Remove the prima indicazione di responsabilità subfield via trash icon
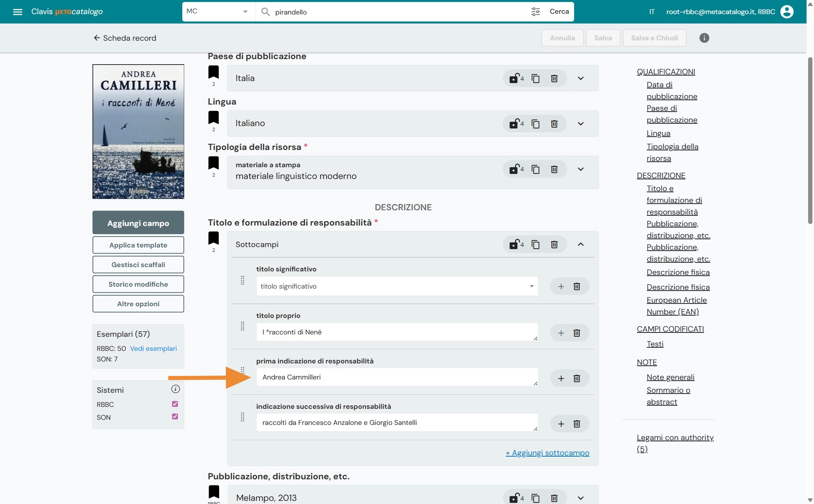Viewport: 814px width, 504px height. (577, 378)
